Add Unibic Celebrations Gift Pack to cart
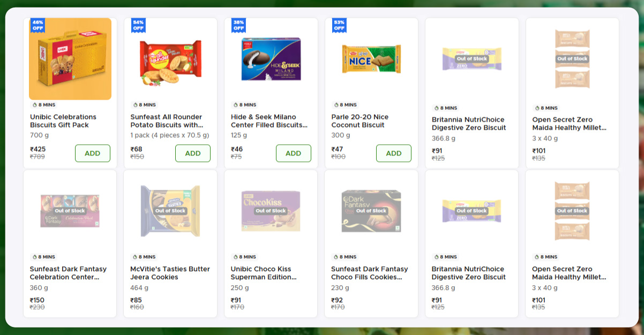Image resolution: width=644 pixels, height=335 pixels. point(92,153)
